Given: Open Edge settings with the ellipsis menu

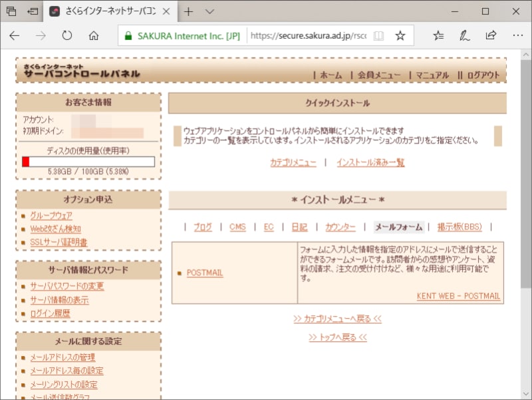Looking at the screenshot, I should click(x=518, y=37).
